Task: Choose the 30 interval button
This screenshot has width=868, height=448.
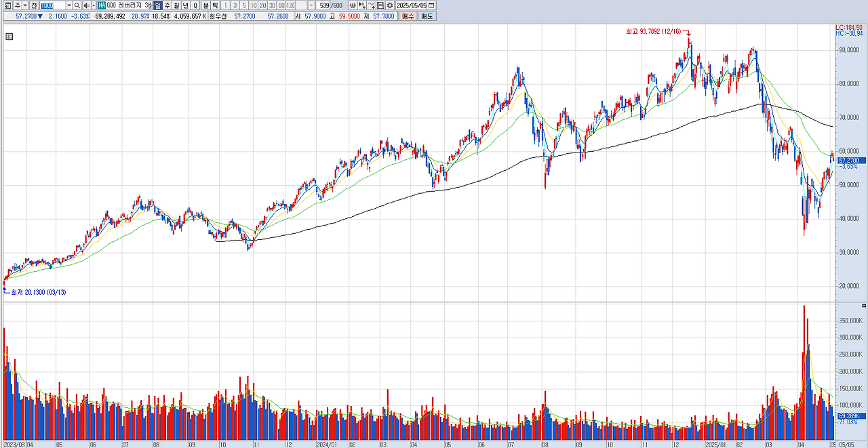Action: point(272,5)
